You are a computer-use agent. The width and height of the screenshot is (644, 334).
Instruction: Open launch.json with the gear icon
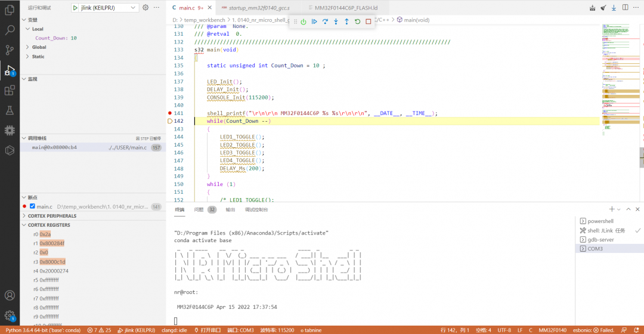click(x=145, y=7)
